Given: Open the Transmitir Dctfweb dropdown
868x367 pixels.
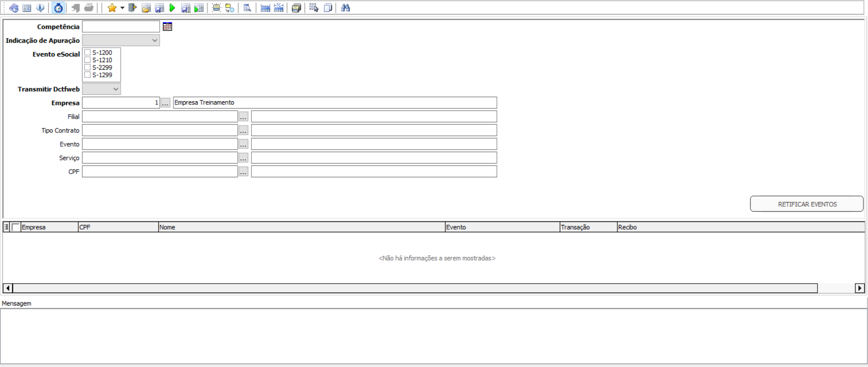Looking at the screenshot, I should click(116, 89).
